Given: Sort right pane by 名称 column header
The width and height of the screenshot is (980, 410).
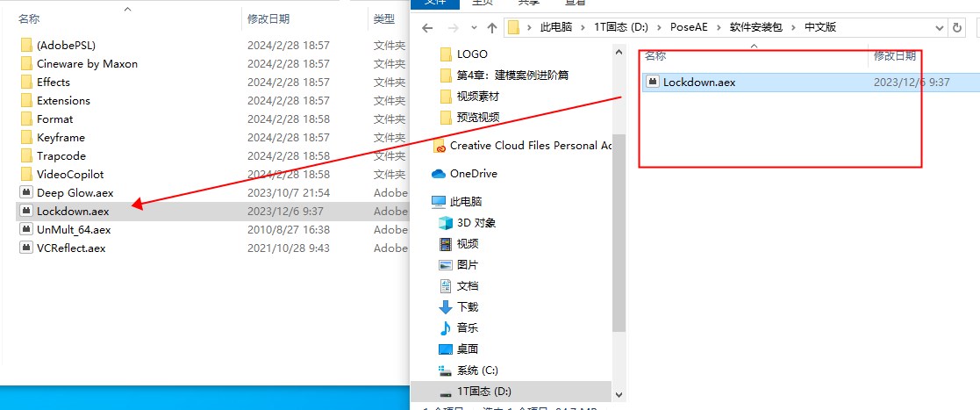Looking at the screenshot, I should pyautogui.click(x=655, y=56).
